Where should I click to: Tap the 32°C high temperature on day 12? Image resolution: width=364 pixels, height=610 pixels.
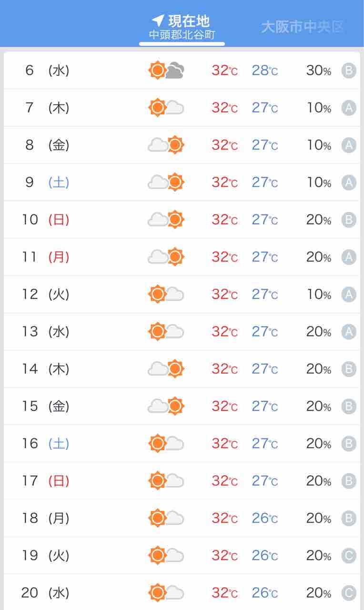[224, 294]
